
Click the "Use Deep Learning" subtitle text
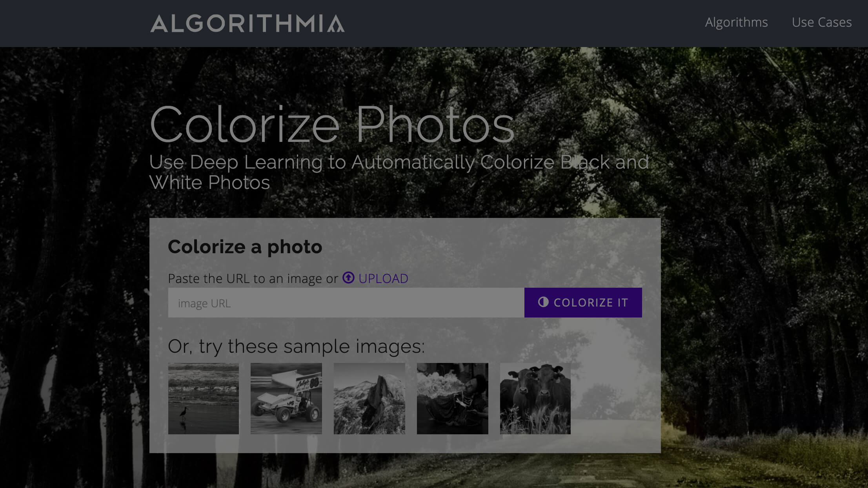[399, 172]
